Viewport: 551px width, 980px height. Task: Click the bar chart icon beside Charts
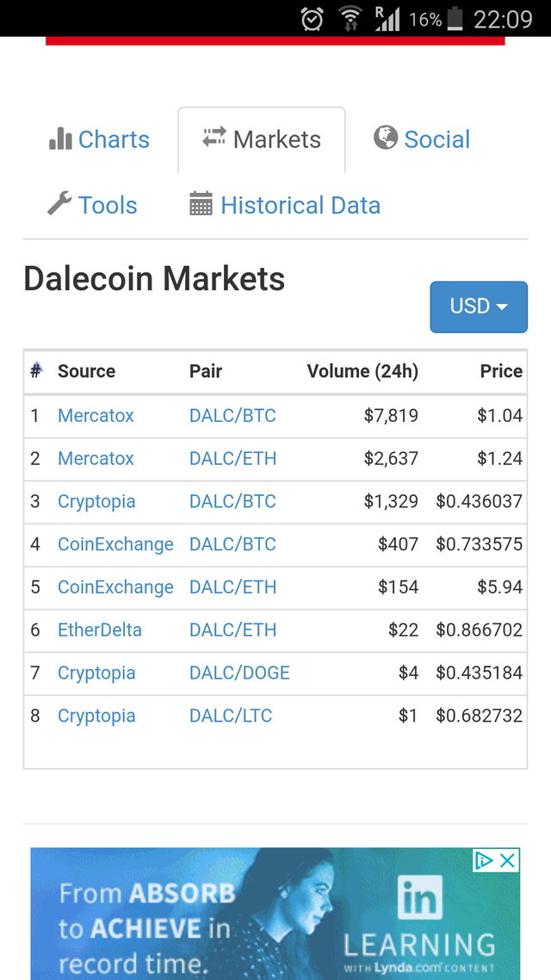(x=60, y=139)
